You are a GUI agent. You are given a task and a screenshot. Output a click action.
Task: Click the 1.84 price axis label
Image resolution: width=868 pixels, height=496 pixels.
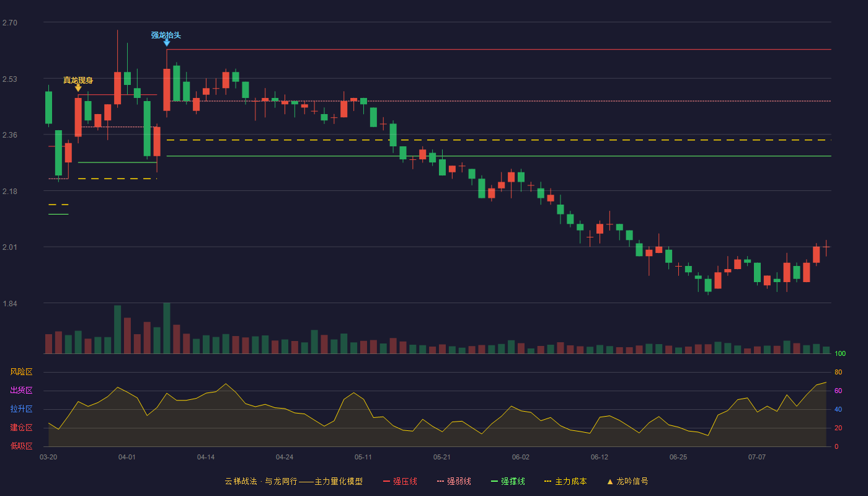click(10, 304)
